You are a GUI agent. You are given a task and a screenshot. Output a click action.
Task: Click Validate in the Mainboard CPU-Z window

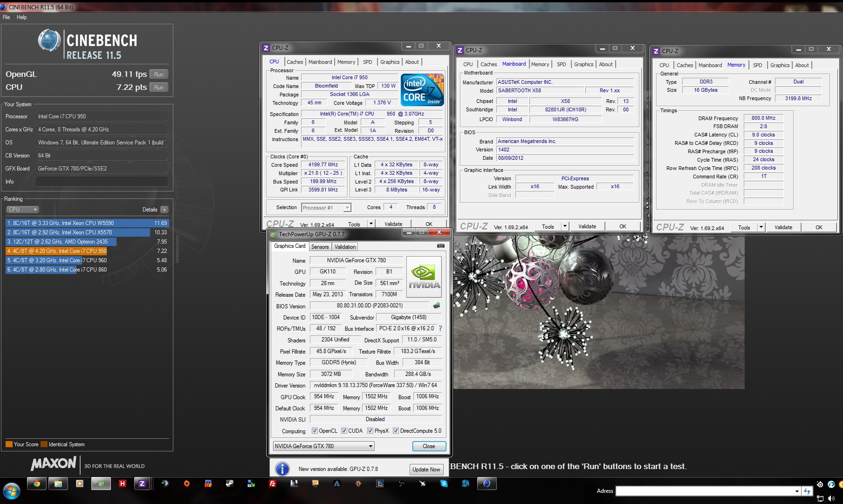pyautogui.click(x=587, y=226)
